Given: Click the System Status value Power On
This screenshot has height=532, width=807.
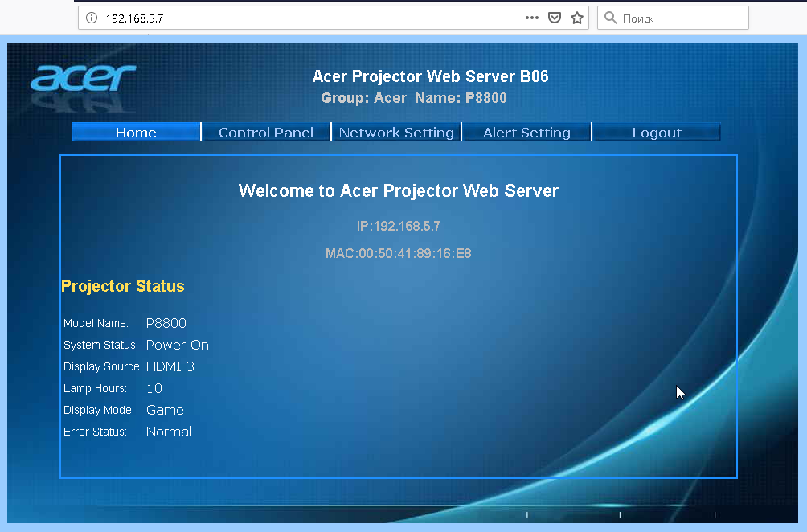Looking at the screenshot, I should [178, 345].
